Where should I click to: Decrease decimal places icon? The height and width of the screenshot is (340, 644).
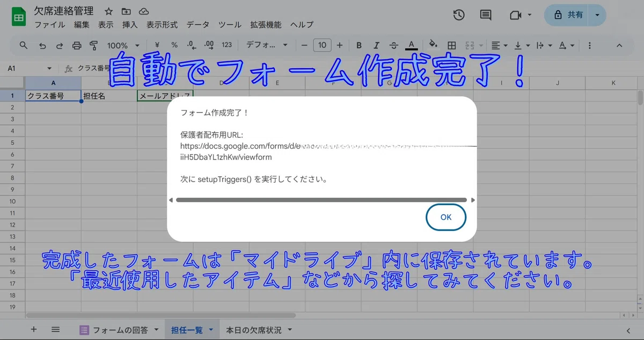(192, 45)
